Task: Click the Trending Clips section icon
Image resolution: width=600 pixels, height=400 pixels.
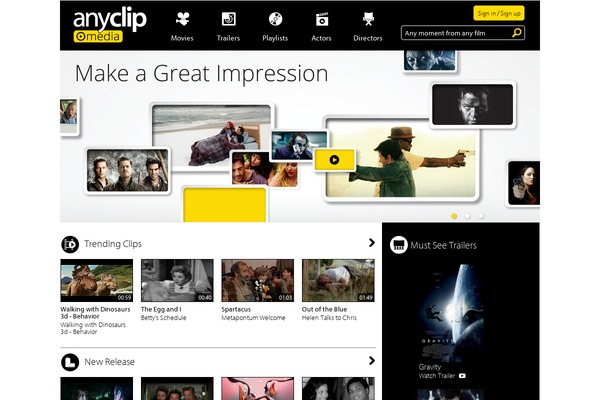Action: [70, 244]
